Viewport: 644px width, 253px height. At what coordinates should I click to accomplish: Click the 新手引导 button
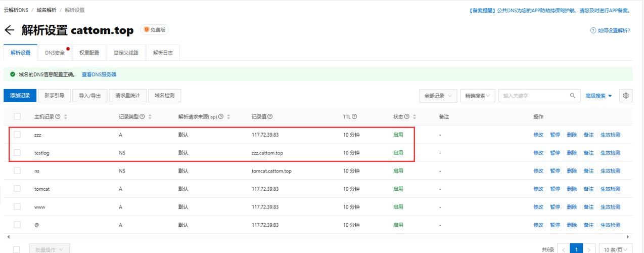[x=54, y=96]
